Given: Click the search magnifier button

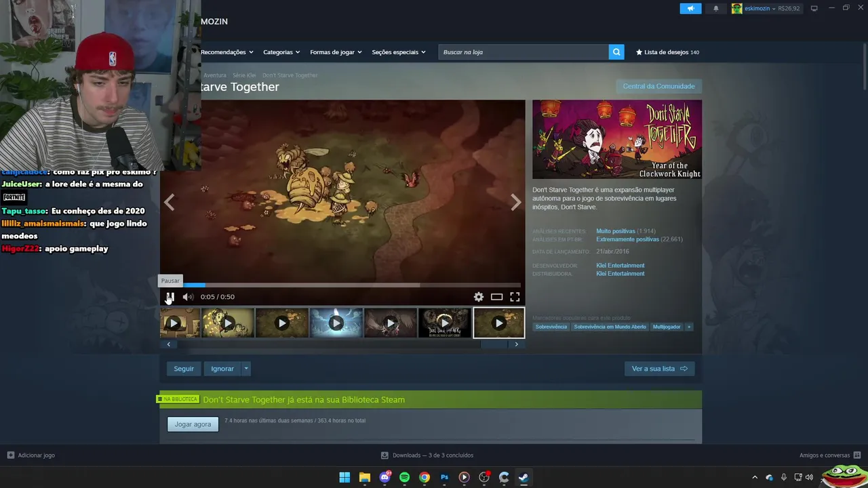Looking at the screenshot, I should point(616,52).
